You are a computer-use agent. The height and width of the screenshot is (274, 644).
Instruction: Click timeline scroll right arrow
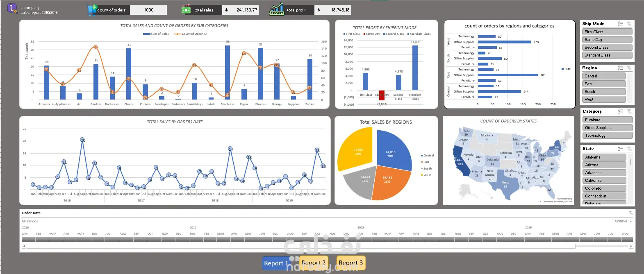[x=631, y=246]
